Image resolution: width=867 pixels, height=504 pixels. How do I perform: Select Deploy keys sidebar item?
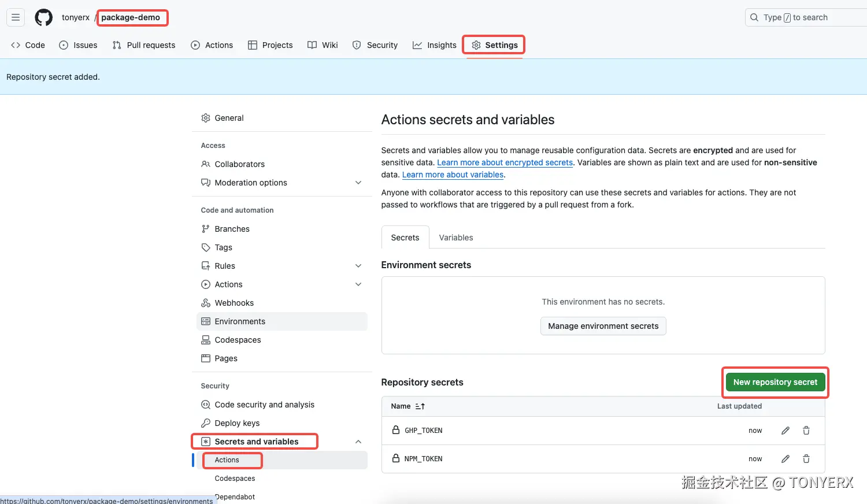[237, 423]
